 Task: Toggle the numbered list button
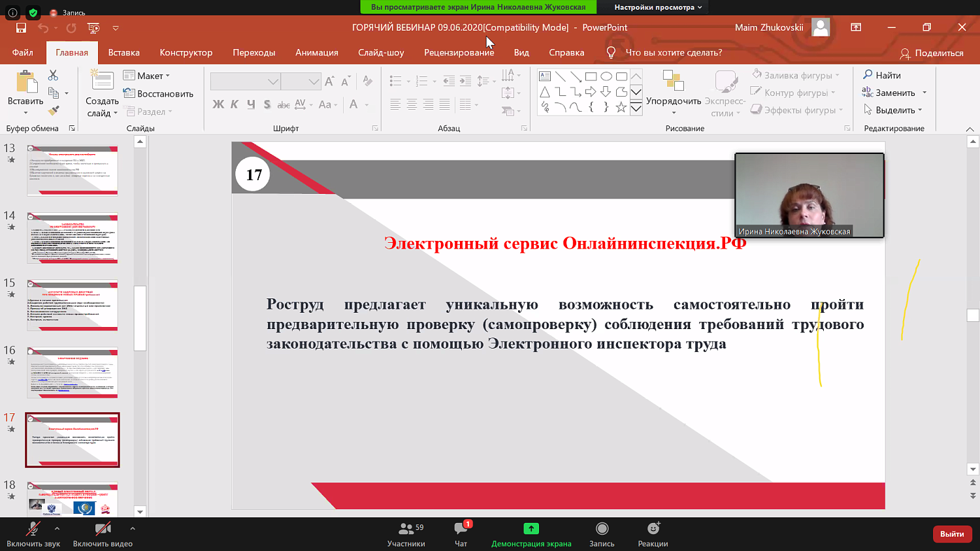pyautogui.click(x=421, y=81)
